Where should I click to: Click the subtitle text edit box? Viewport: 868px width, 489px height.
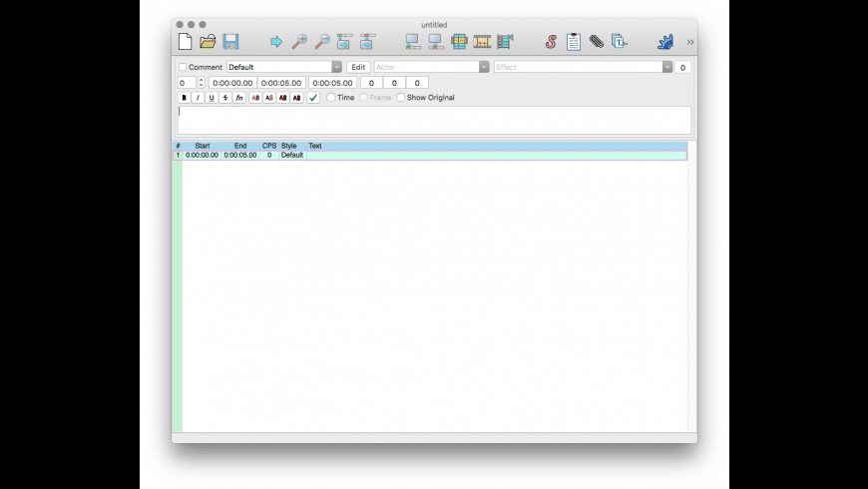[x=434, y=120]
